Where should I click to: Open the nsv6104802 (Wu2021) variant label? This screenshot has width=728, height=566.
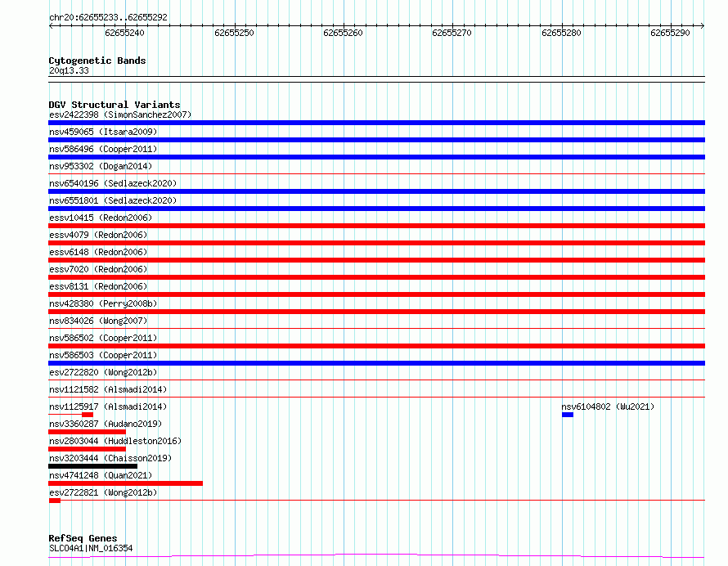607,407
